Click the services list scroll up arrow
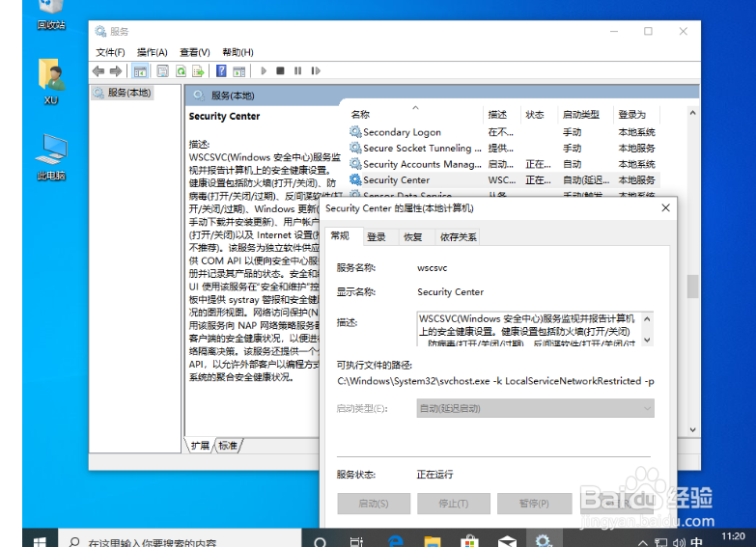The height and width of the screenshot is (547, 756). point(693,113)
